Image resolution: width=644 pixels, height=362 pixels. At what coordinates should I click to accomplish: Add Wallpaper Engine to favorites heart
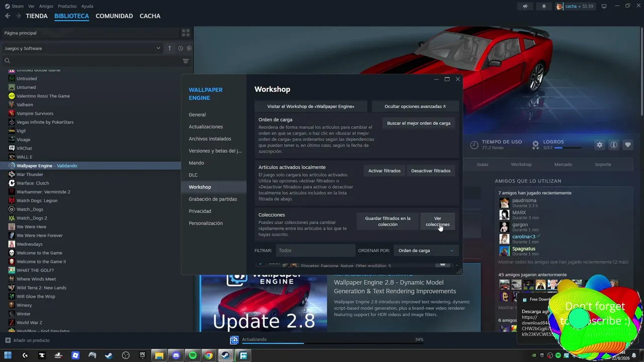point(628,145)
